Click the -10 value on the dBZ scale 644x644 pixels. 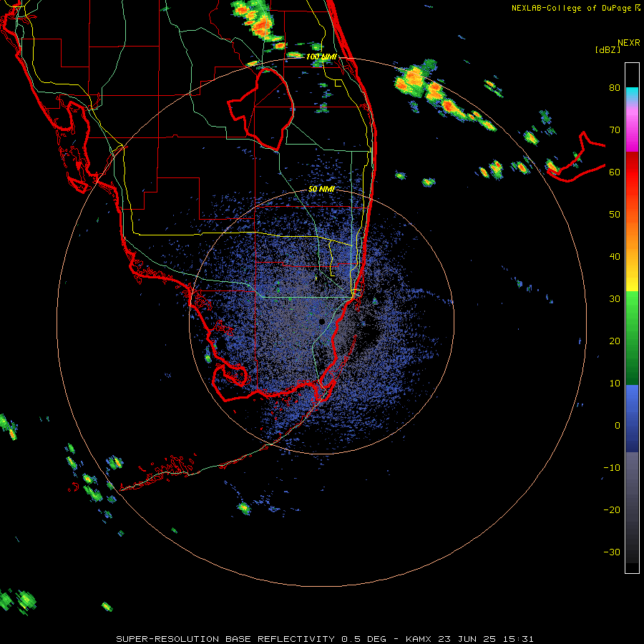coord(612,468)
